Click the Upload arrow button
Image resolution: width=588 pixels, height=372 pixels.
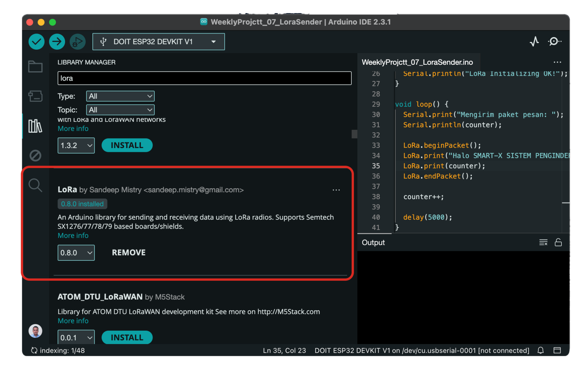57,42
